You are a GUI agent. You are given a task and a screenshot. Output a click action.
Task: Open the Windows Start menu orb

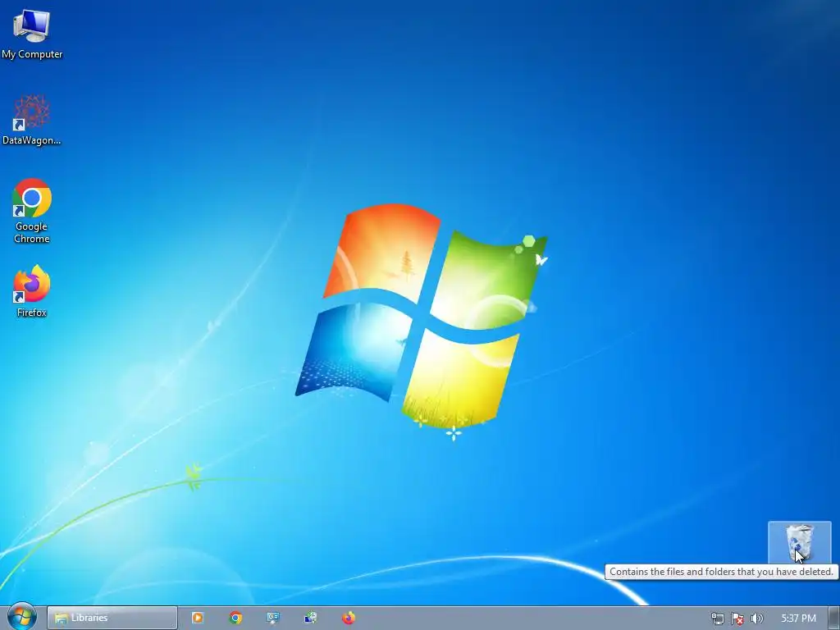click(22, 617)
